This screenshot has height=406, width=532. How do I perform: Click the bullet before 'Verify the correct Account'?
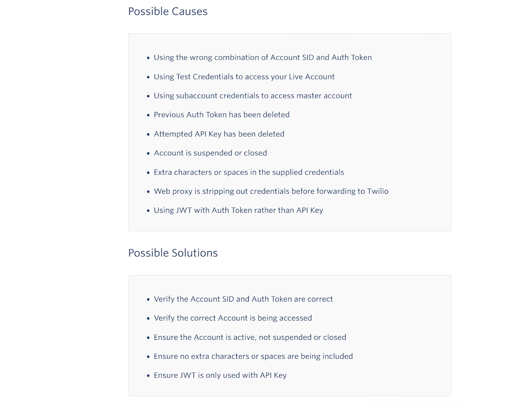148,319
